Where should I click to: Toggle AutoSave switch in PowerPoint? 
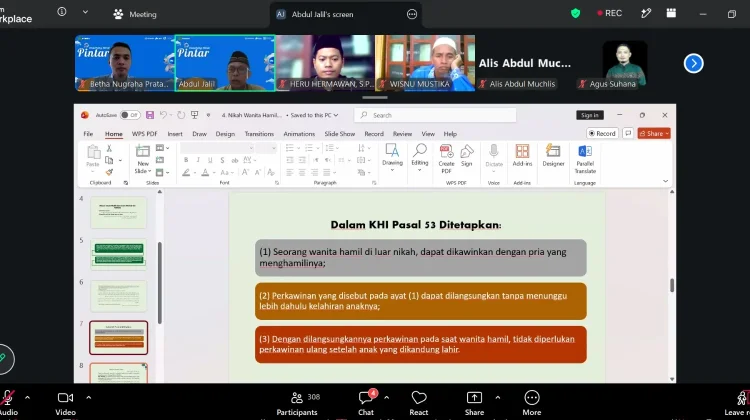click(130, 115)
